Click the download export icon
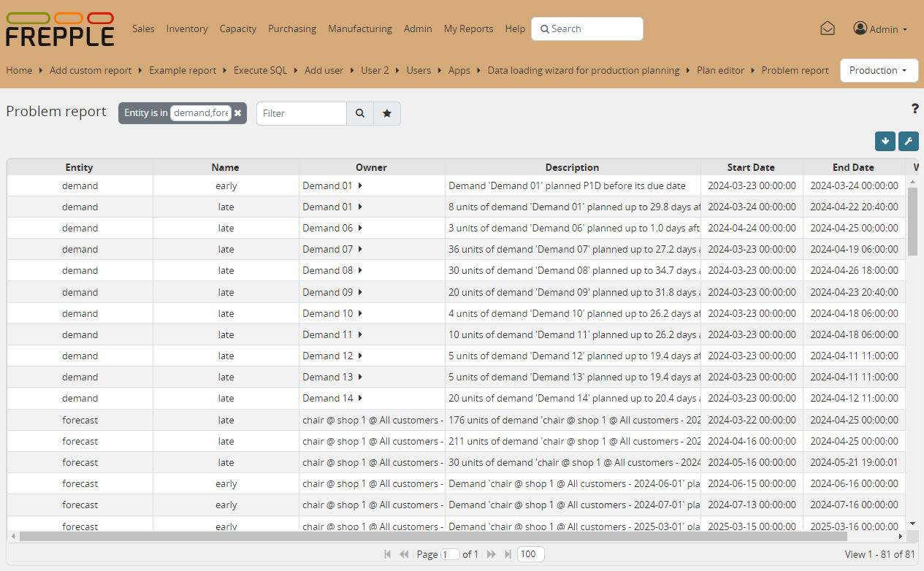 coord(885,141)
